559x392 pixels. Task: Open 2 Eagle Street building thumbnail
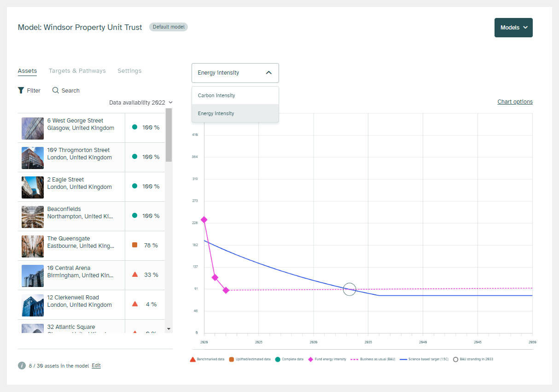pos(33,187)
